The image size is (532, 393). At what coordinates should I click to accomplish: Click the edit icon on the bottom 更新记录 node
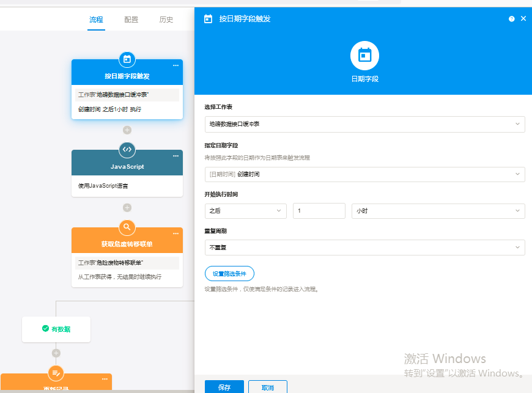tap(56, 373)
